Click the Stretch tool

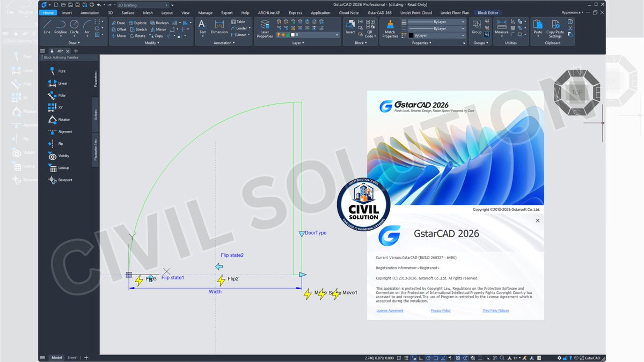[x=138, y=29]
